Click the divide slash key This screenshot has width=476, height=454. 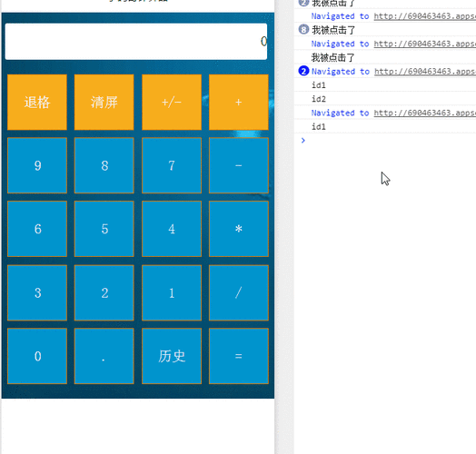[x=239, y=293]
